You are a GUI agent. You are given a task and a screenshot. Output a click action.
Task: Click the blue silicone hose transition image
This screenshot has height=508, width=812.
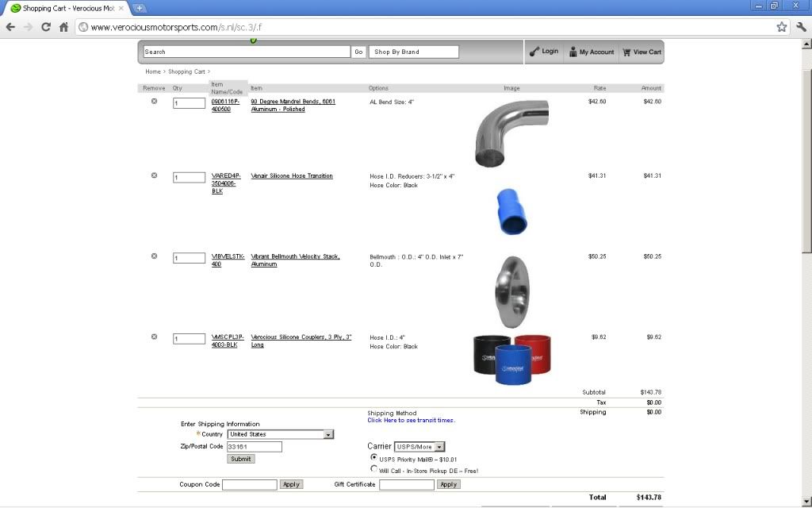pyautogui.click(x=511, y=211)
